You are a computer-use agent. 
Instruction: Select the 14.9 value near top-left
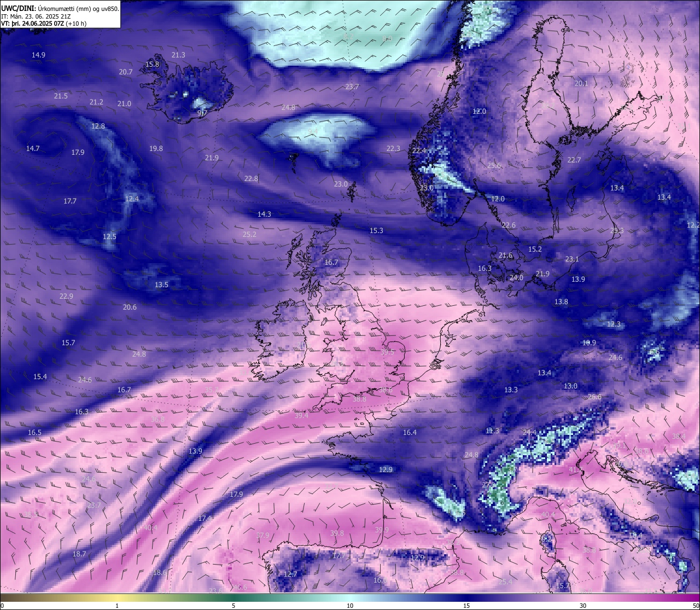[x=38, y=55]
